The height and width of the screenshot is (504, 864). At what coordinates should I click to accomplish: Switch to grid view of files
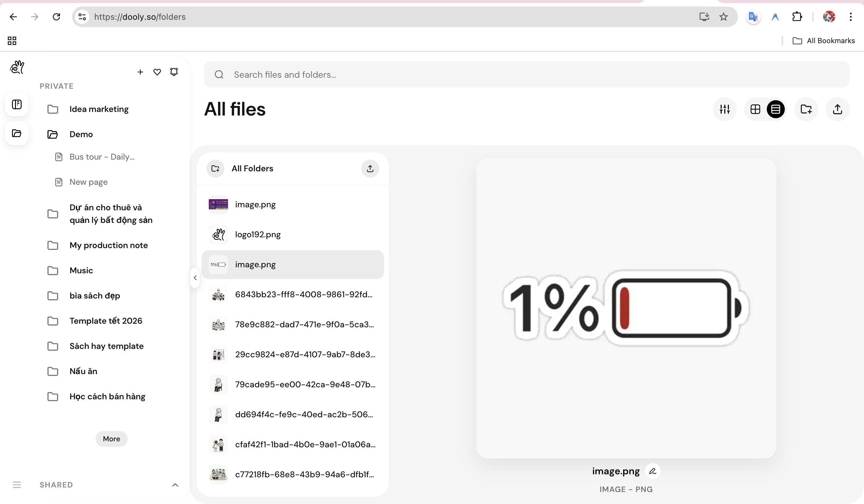click(x=755, y=109)
